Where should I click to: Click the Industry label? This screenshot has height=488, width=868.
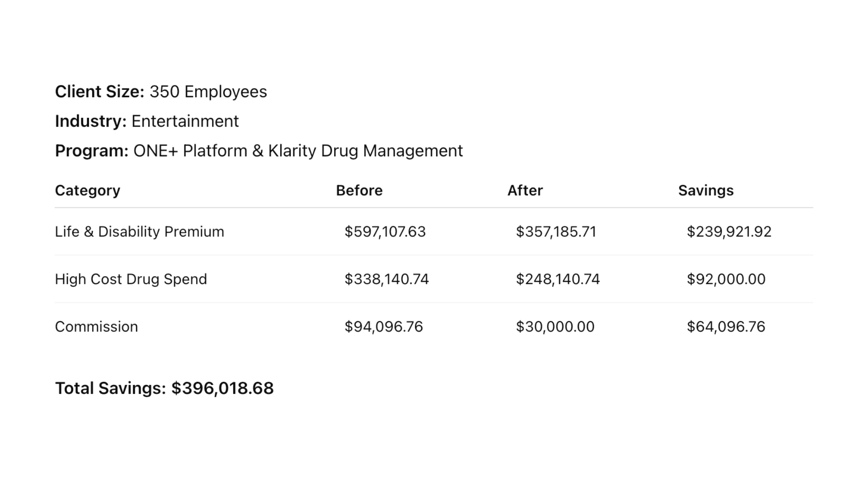[90, 121]
